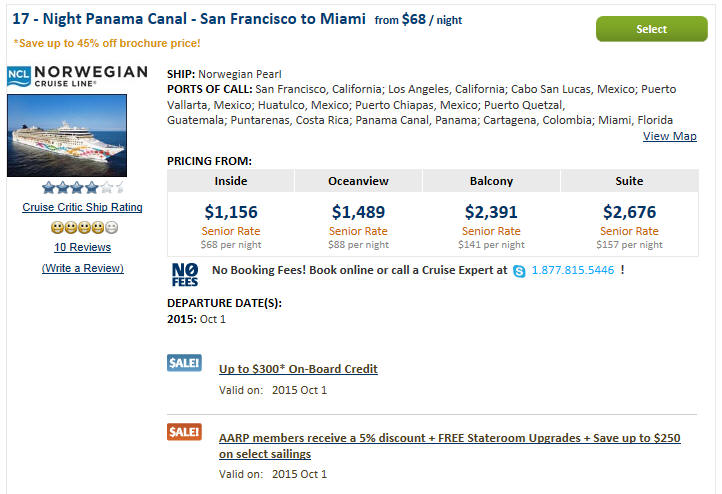Click the Skype phone icon

pos(519,271)
